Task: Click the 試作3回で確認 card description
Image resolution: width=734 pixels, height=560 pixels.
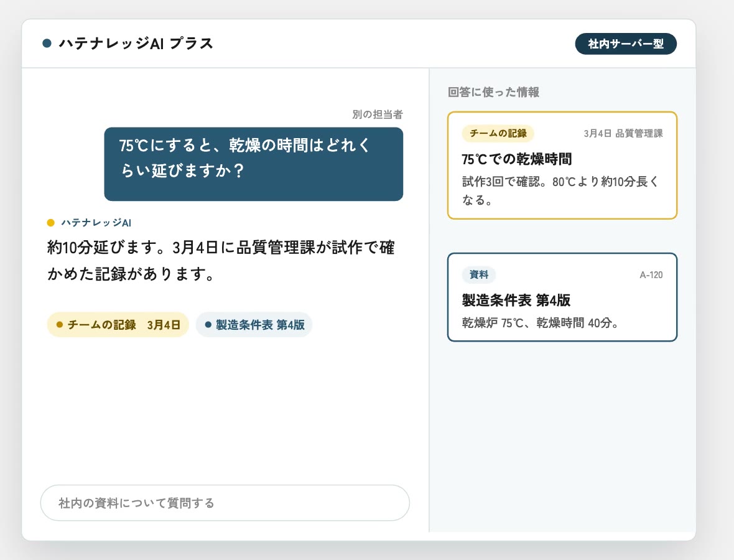Action: [x=560, y=190]
